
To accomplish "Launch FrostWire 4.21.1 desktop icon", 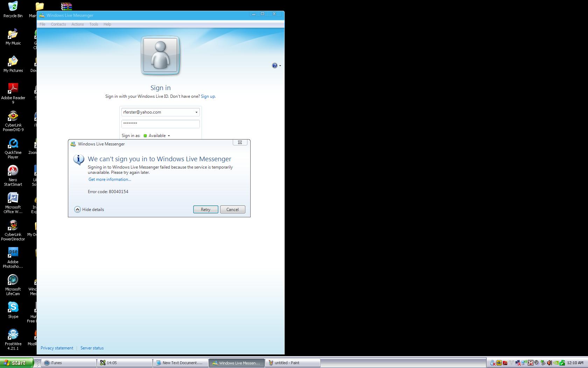I will [x=13, y=334].
